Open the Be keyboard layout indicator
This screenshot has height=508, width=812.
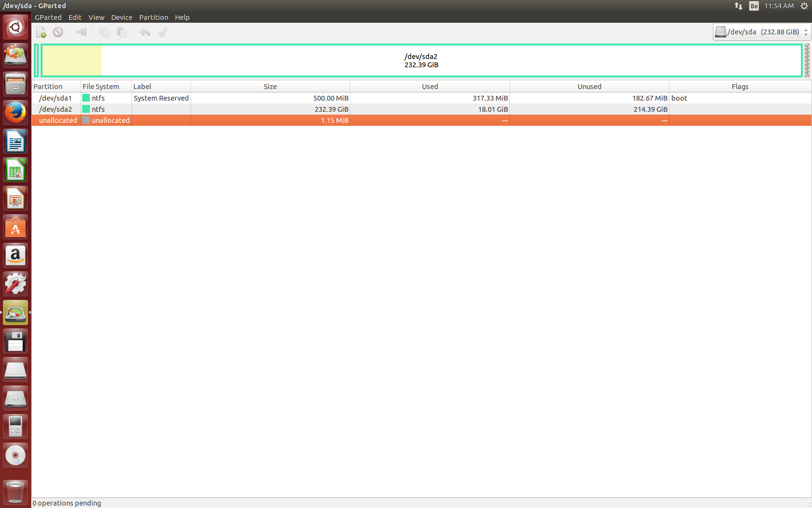point(754,6)
